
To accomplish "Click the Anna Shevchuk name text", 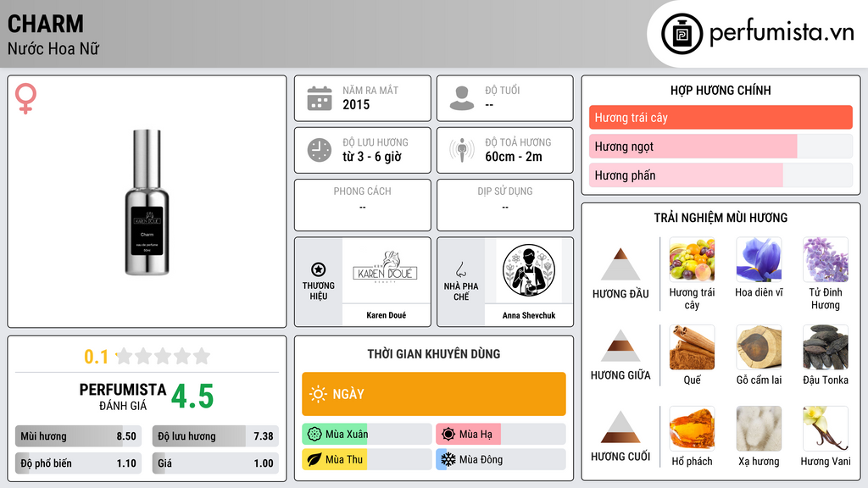I will point(529,315).
